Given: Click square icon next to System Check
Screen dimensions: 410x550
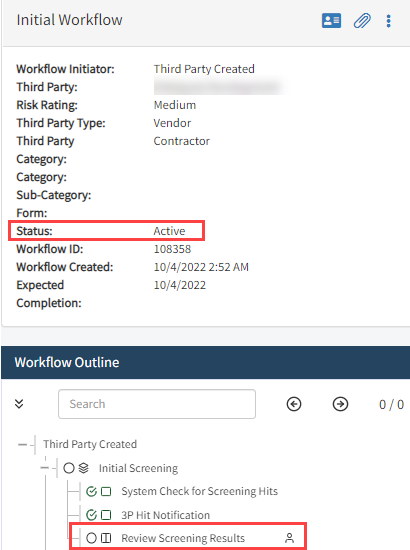Looking at the screenshot, I should click(x=106, y=491).
